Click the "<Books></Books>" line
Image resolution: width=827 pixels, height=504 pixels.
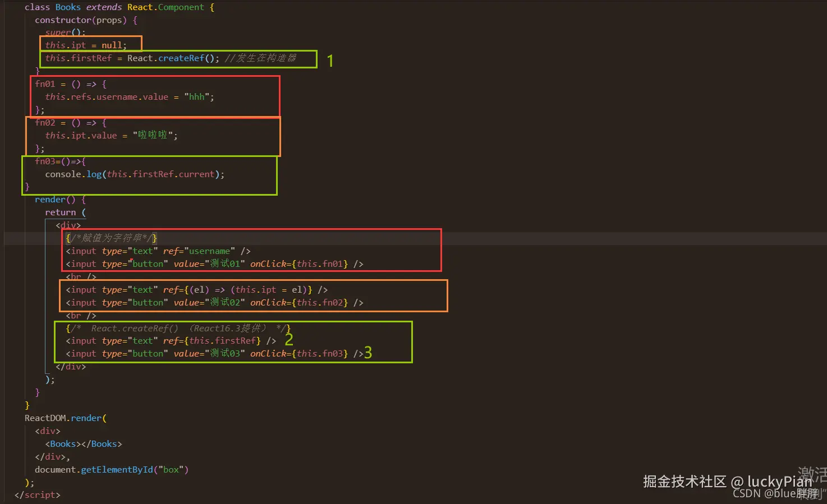pos(84,444)
